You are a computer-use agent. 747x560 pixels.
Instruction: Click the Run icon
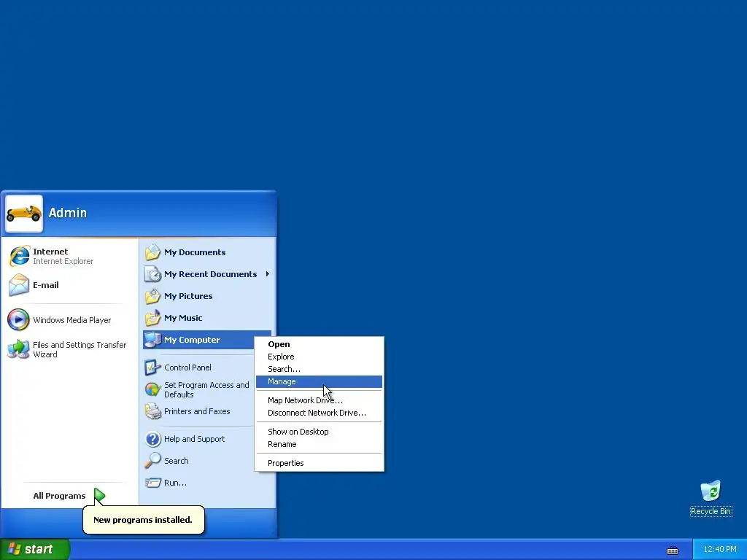click(153, 483)
